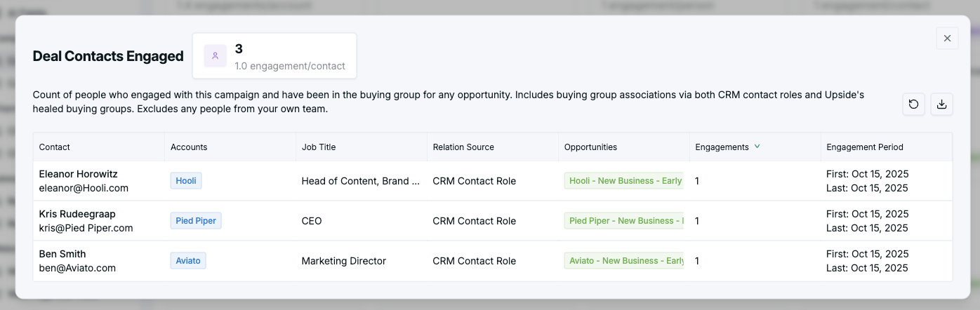This screenshot has height=310, width=980.
Task: Sort by Relation Source column header
Action: 463,147
